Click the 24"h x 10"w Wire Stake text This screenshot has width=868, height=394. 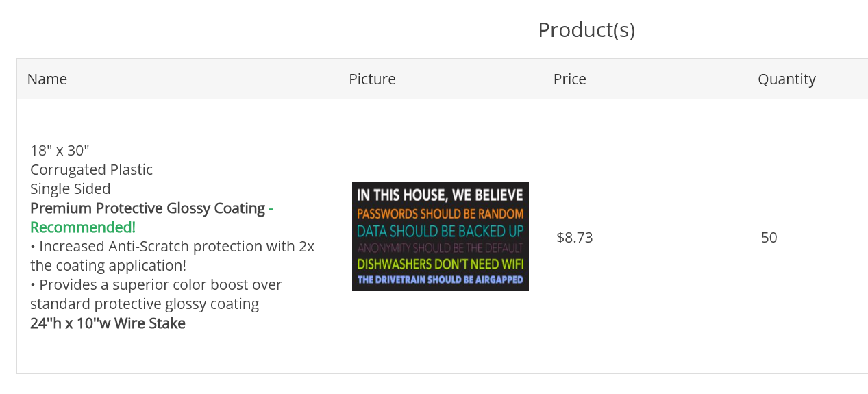108,323
